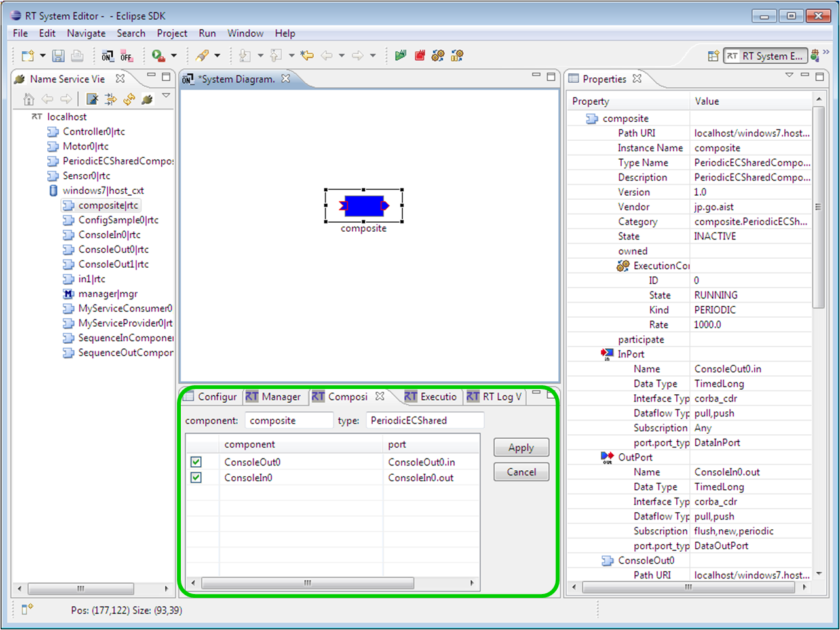The height and width of the screenshot is (630, 840).
Task: Minimize the System Diagram editor panel
Action: (536, 76)
